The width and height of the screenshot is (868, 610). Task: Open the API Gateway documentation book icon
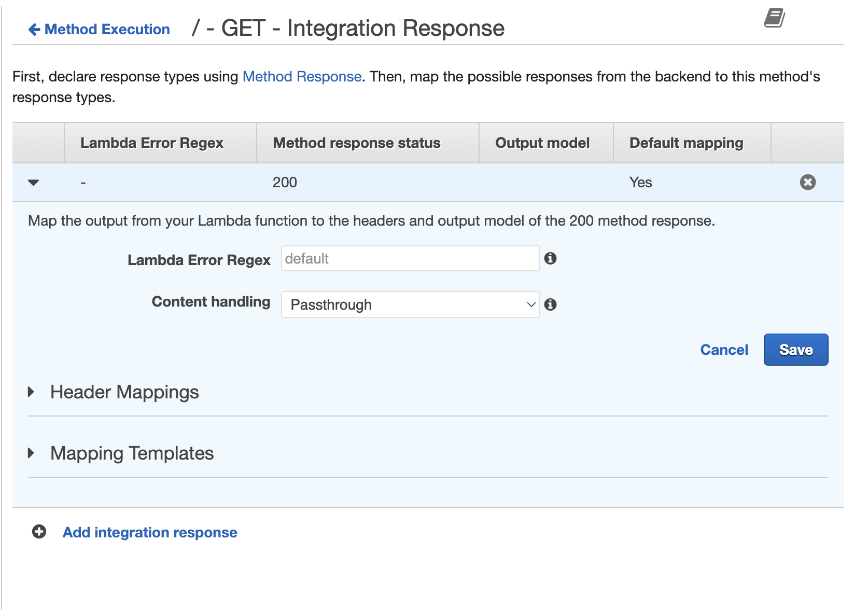(774, 18)
